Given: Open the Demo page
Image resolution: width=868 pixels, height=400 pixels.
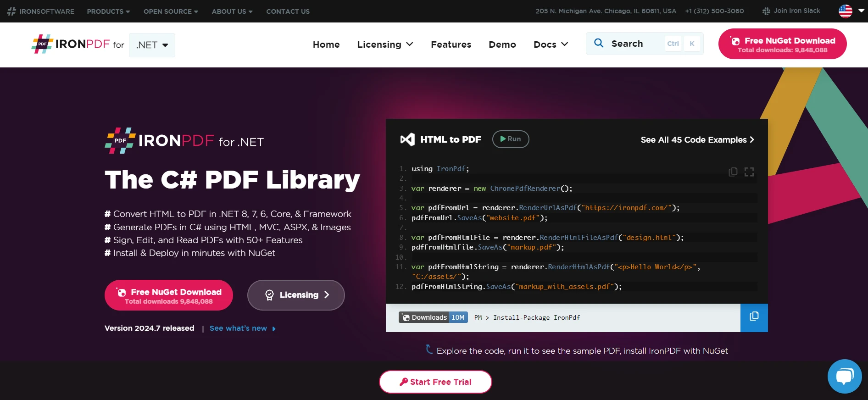Looking at the screenshot, I should pos(502,44).
